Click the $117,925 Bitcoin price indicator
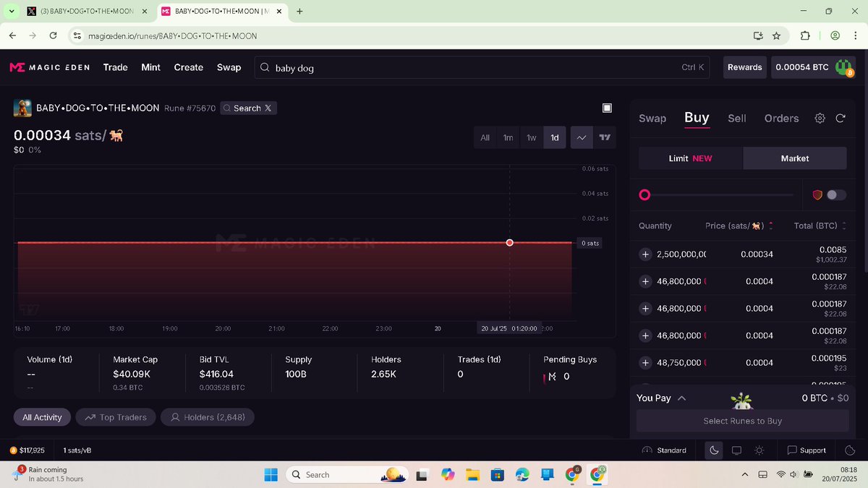The width and height of the screenshot is (868, 488). click(27, 450)
